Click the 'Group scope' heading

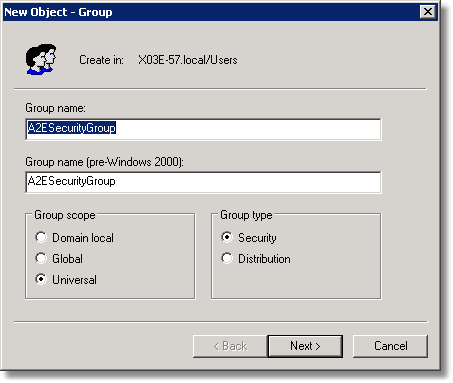coord(65,215)
